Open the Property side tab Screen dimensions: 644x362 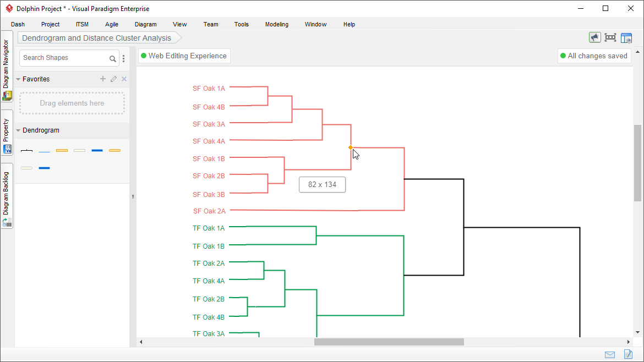7,134
